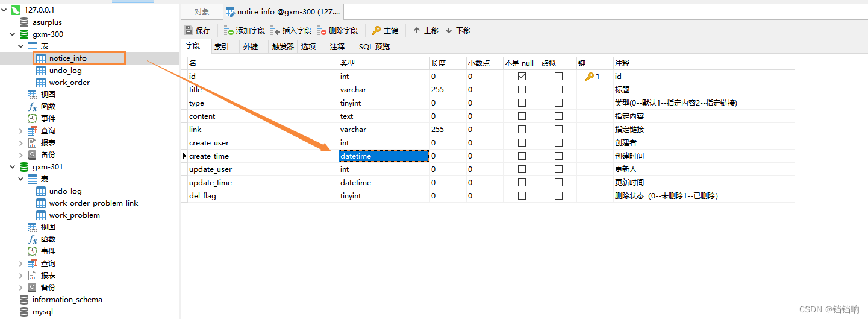Click the Insert Field (插入字段) toolbar button

point(291,30)
